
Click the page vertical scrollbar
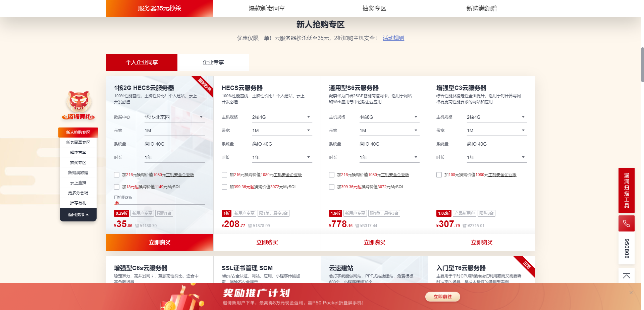pos(642,65)
